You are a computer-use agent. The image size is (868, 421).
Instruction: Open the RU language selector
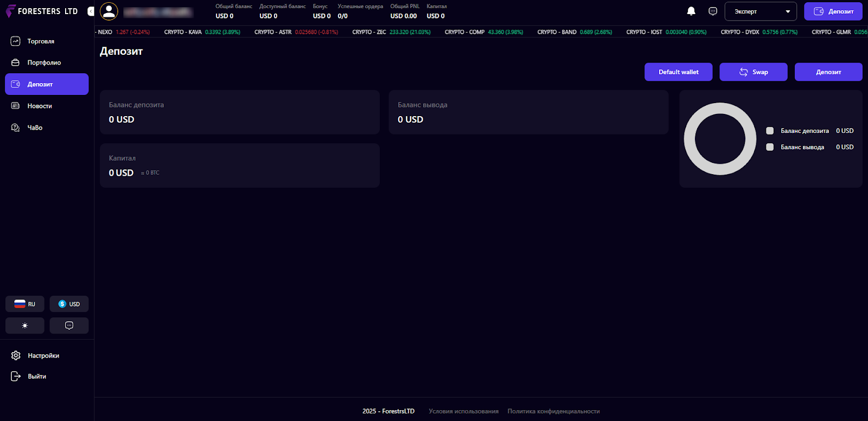click(x=25, y=304)
